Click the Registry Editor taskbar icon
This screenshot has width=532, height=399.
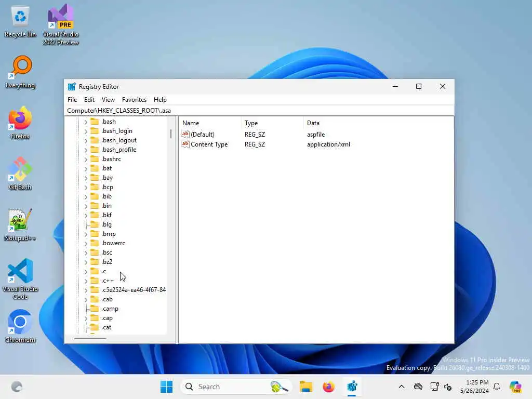(352, 387)
